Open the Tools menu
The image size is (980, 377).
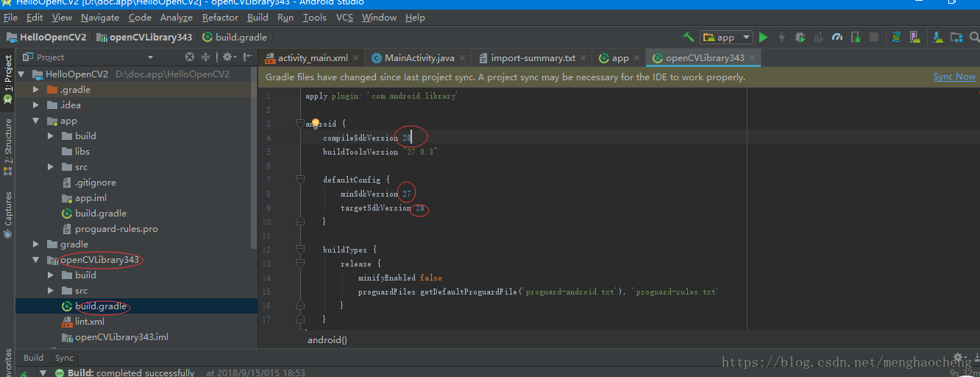(x=314, y=17)
